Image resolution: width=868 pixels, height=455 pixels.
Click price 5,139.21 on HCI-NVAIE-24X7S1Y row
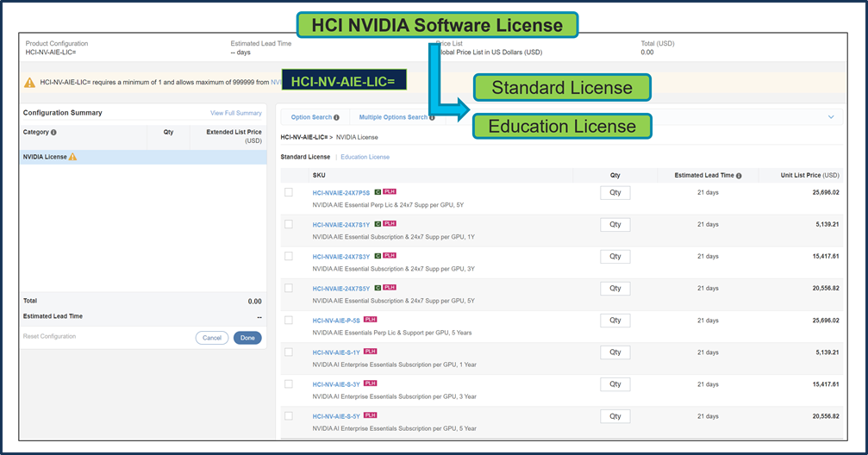tap(827, 225)
